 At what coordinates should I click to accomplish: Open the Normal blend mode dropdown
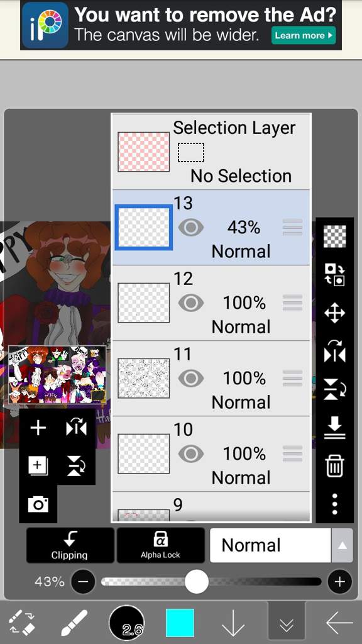click(x=270, y=545)
